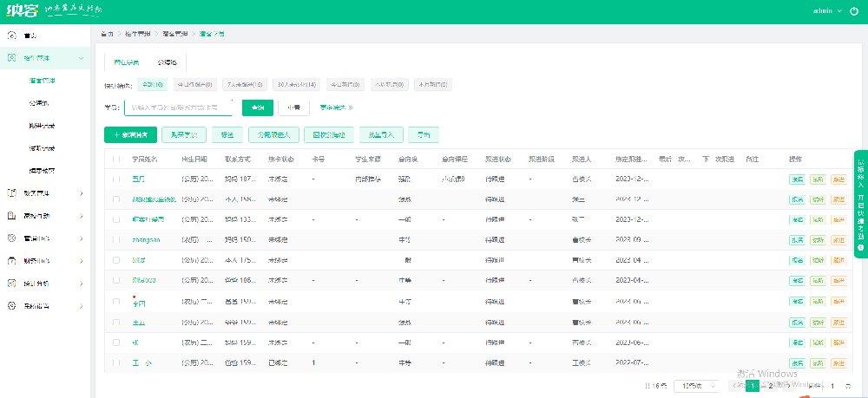Click the 新增潜客 add button
Image resolution: width=868 pixels, height=398 pixels.
point(131,134)
